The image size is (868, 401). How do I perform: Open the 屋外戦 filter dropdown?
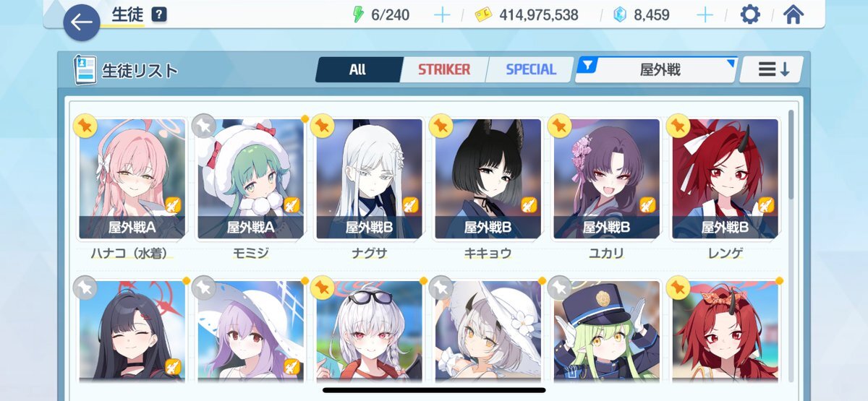[x=657, y=69]
